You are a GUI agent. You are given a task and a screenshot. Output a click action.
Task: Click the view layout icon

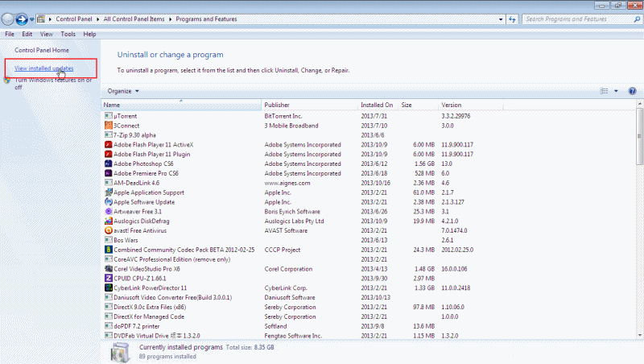[605, 91]
